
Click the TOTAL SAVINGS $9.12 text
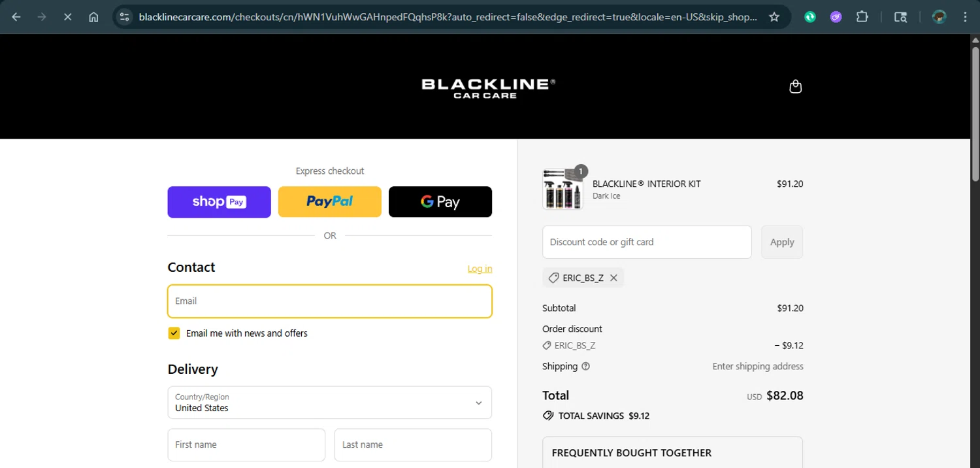pos(604,416)
